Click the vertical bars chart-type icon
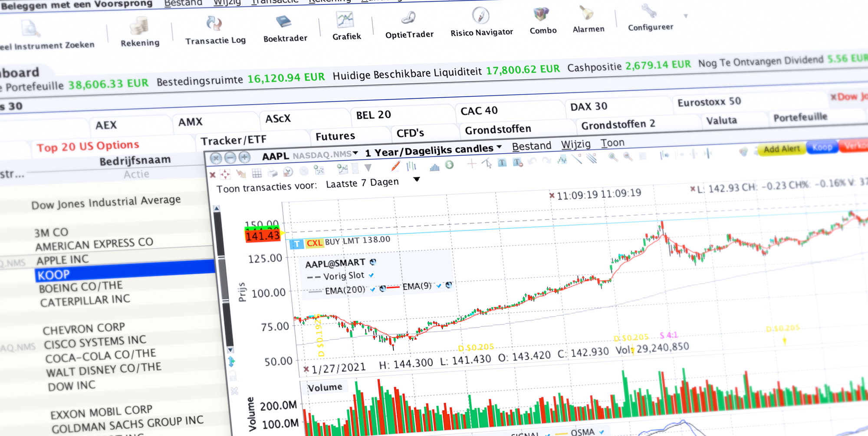 [411, 166]
